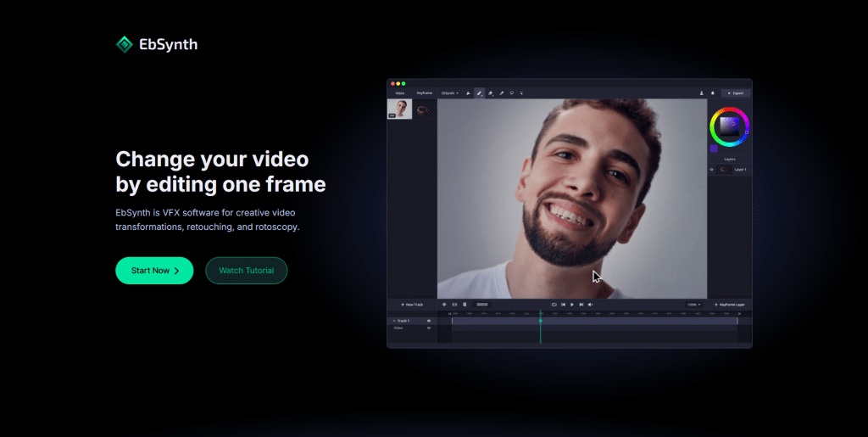Viewport: 868px width, 437px height.
Task: Open the user account icon
Action: click(701, 93)
